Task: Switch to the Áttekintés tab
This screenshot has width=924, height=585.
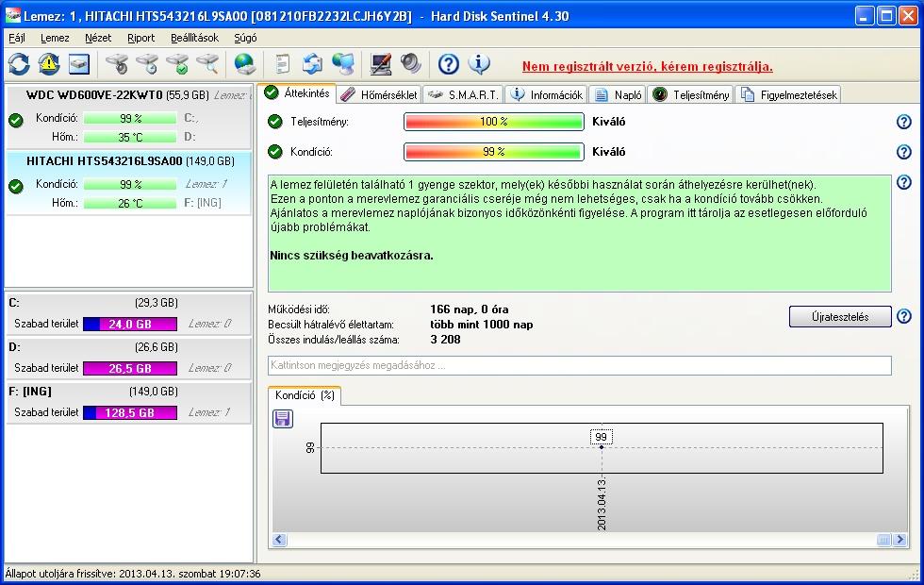Action: point(297,93)
